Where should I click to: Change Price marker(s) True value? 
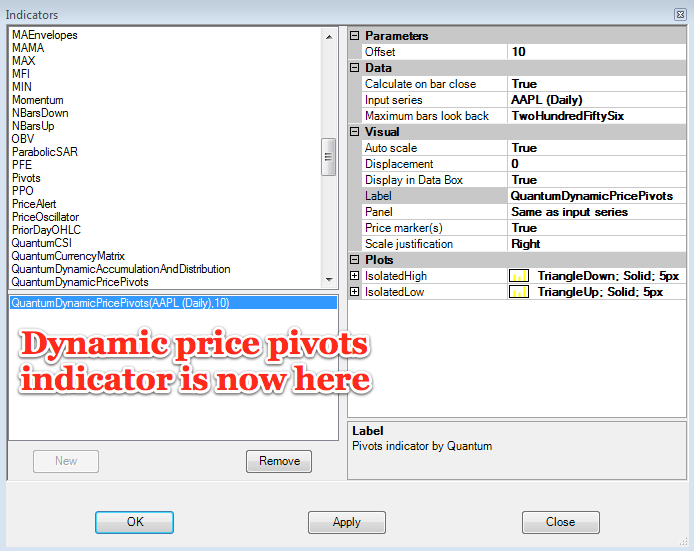point(597,227)
